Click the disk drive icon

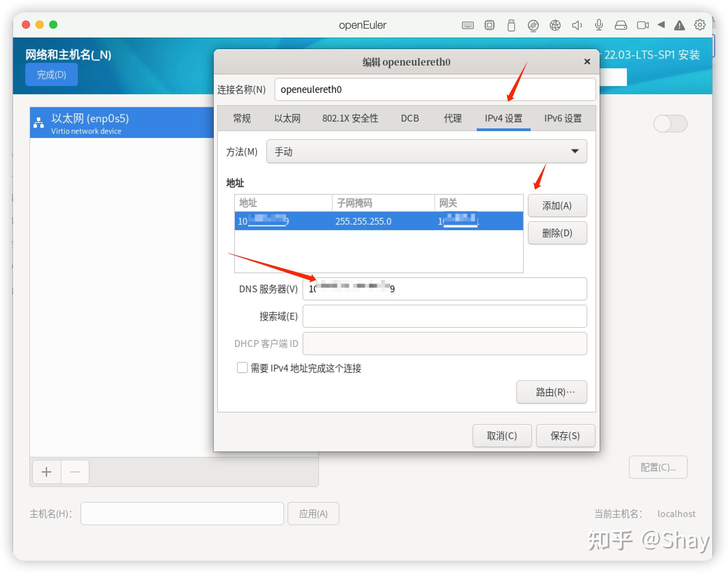point(621,25)
